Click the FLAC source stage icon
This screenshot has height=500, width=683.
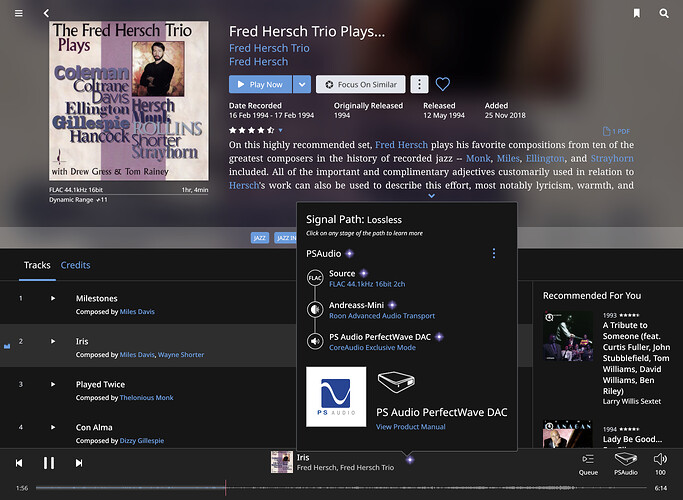click(315, 278)
